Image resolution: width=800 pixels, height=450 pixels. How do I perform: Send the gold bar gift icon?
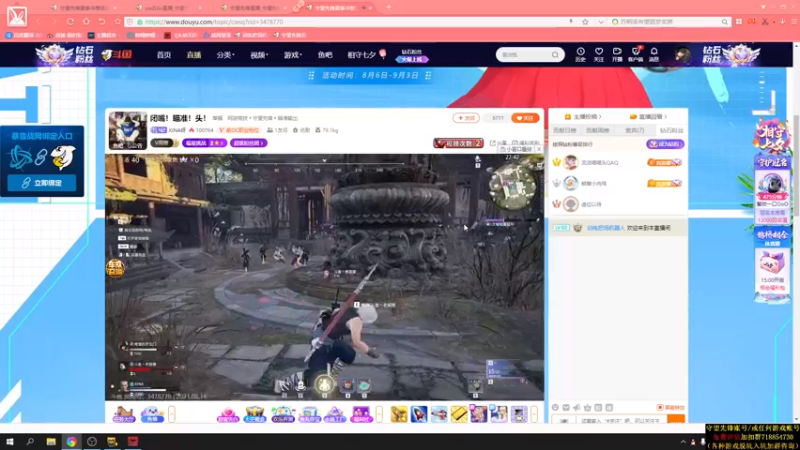459,414
